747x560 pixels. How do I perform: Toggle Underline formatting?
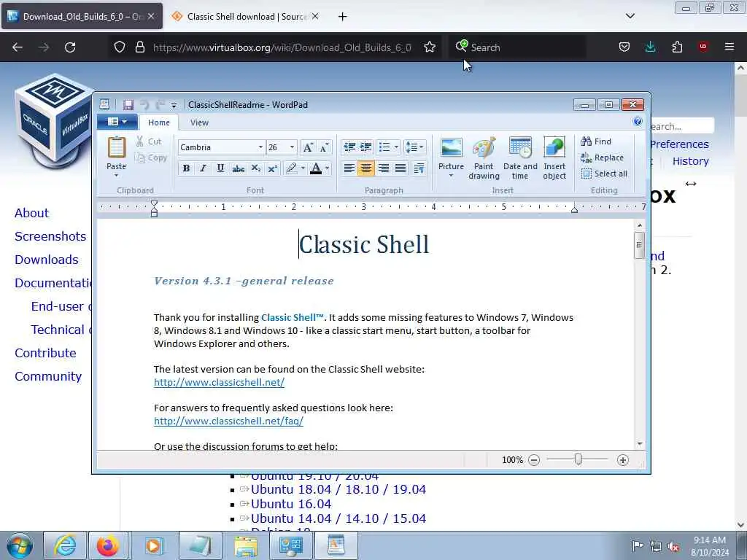click(x=220, y=168)
